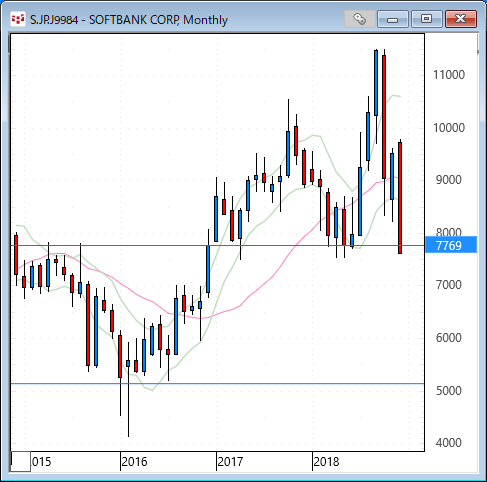
Task: Click the 10000 price axis label
Action: pyautogui.click(x=449, y=128)
